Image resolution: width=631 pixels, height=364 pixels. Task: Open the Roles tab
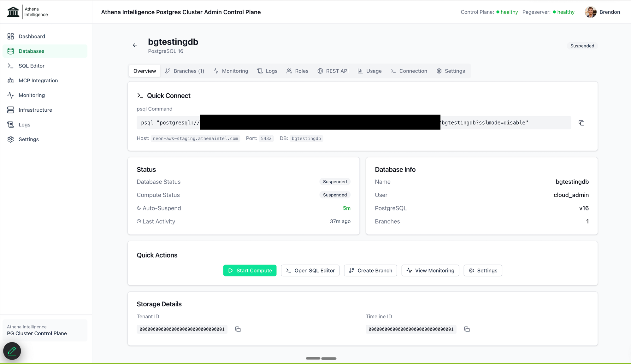click(297, 71)
